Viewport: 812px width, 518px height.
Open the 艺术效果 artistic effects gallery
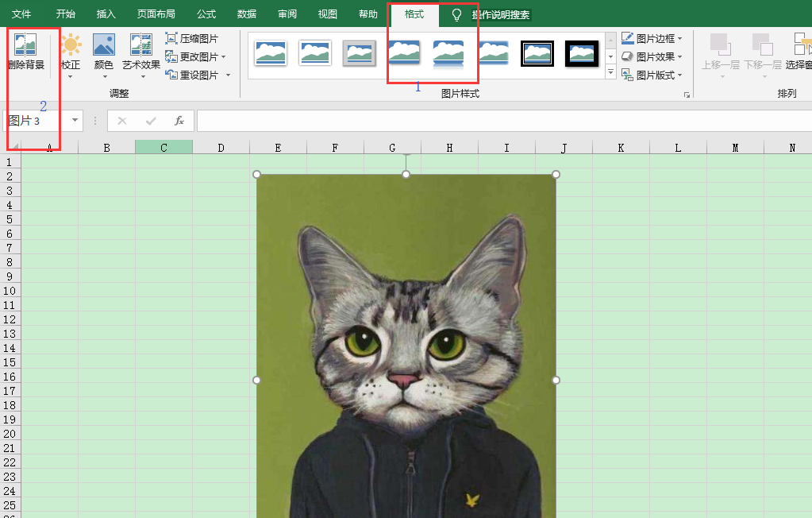point(140,56)
